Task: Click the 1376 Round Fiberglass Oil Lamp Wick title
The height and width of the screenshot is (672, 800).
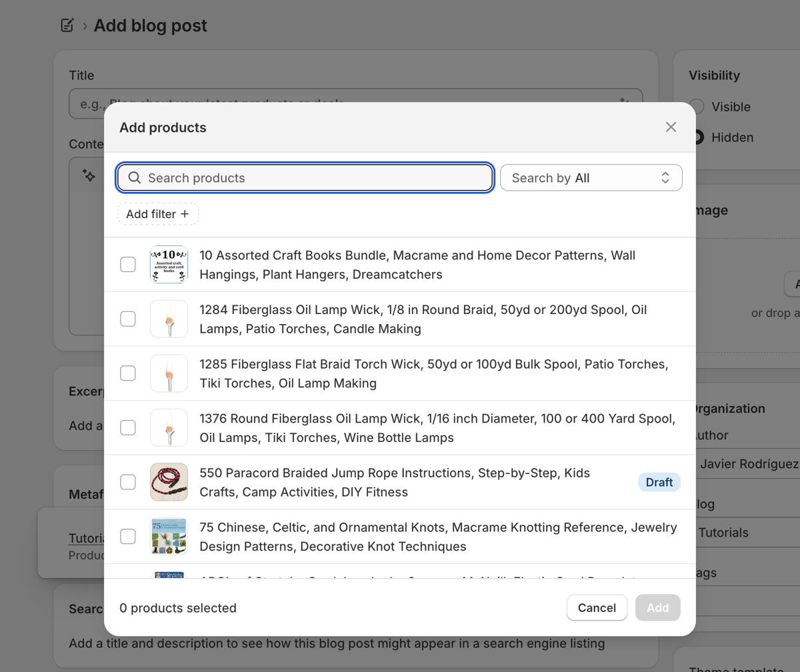Action: click(438, 427)
